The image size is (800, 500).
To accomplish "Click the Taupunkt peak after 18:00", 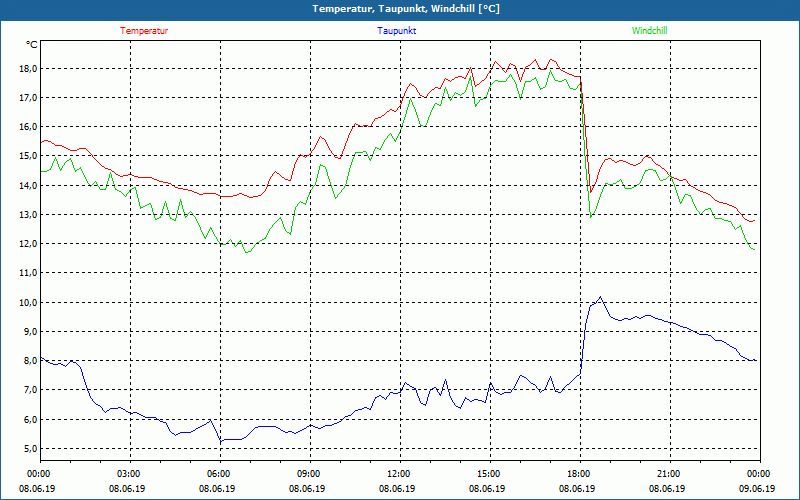I will [600, 297].
